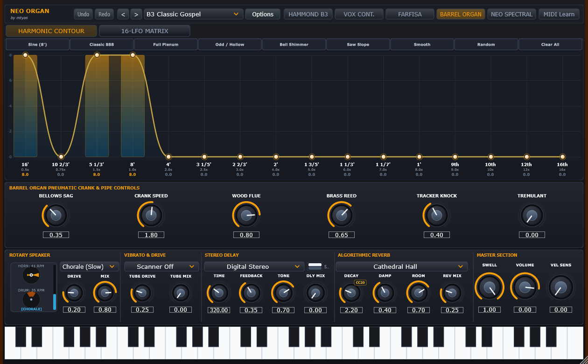This screenshot has width=588, height=364.
Task: Click the reverb Decay value field 2.20
Action: [x=351, y=310]
